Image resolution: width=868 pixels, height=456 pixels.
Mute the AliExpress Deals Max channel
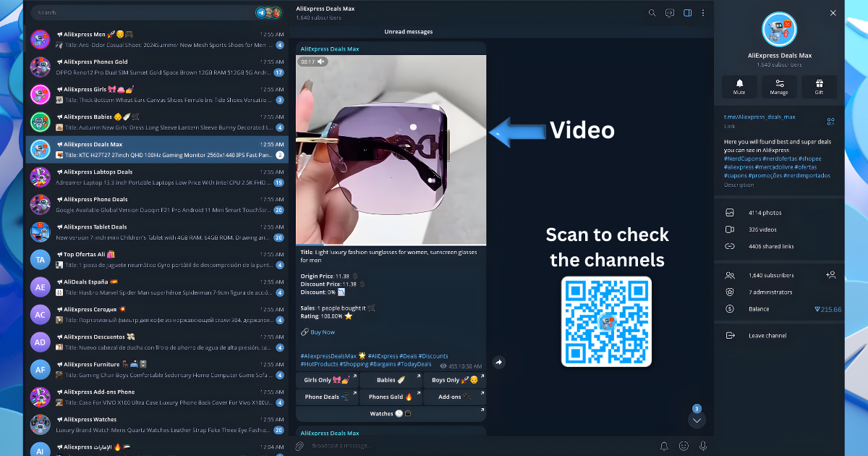click(739, 87)
